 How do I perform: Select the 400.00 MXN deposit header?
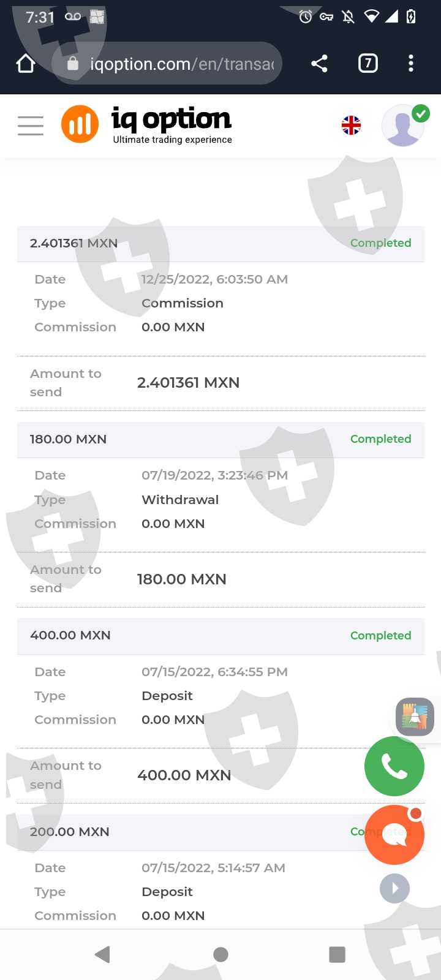(x=221, y=635)
